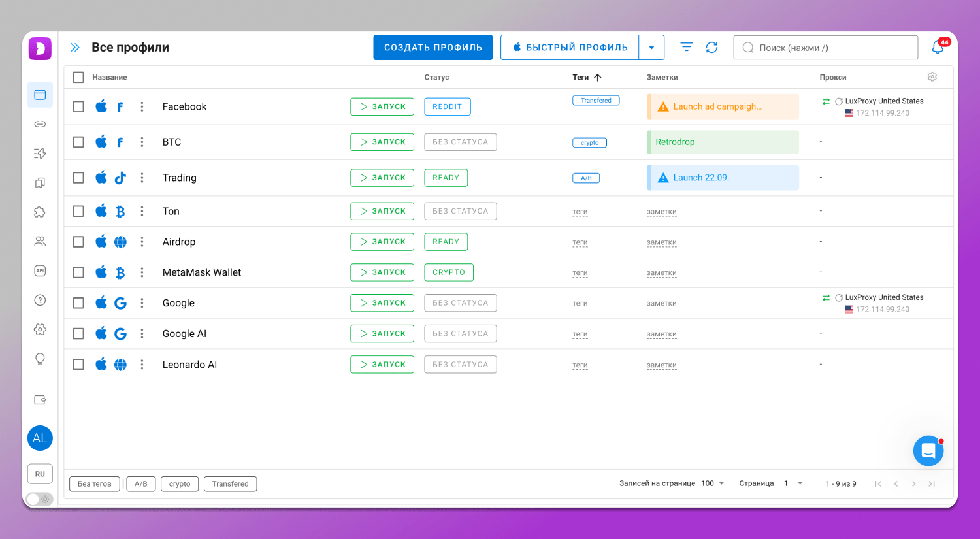The width and height of the screenshot is (980, 539).
Task: Tick the select-all checkbox in header
Action: coord(78,77)
